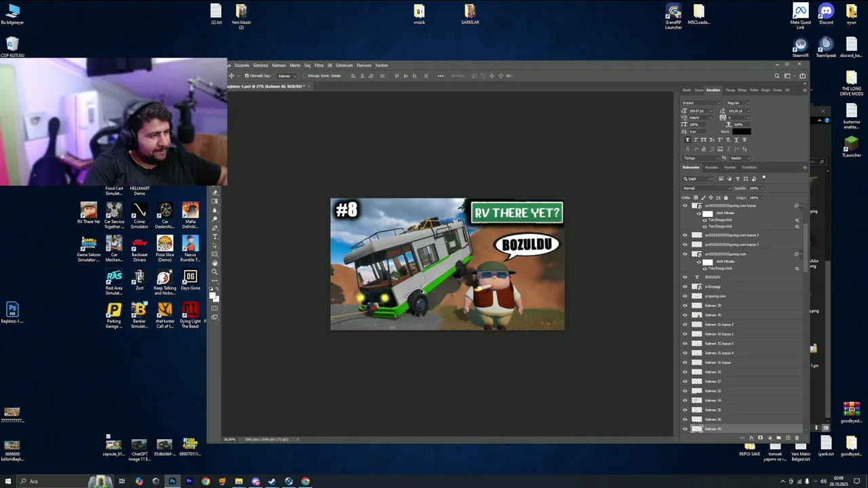Create new group folder icon
The width and height of the screenshot is (868, 488).
coord(778,437)
